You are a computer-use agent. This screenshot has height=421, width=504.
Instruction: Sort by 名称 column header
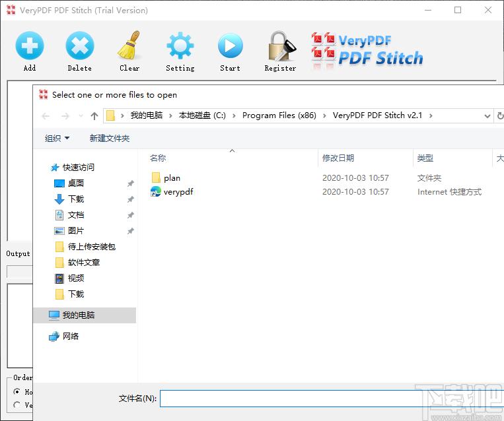[x=158, y=158]
